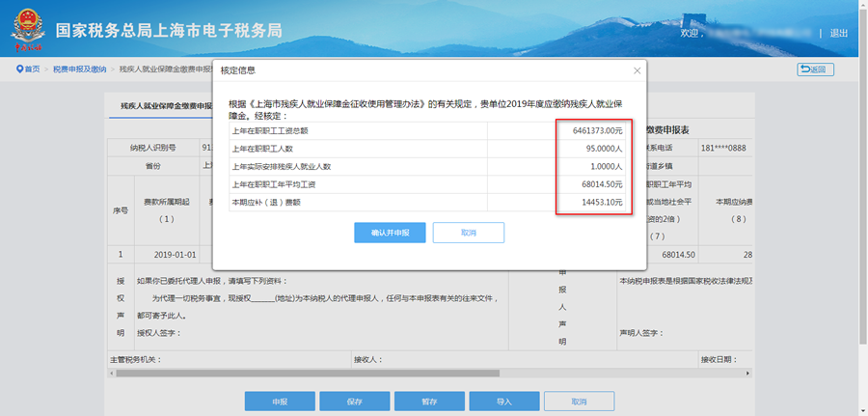The width and height of the screenshot is (868, 416).
Task: Select the 本期应补（退）费额 row in dialog
Action: pos(424,202)
